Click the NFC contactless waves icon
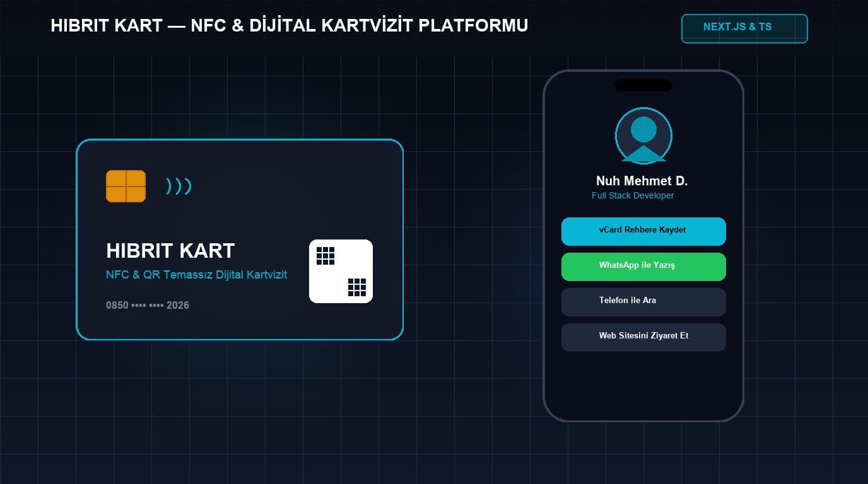 pyautogui.click(x=179, y=186)
